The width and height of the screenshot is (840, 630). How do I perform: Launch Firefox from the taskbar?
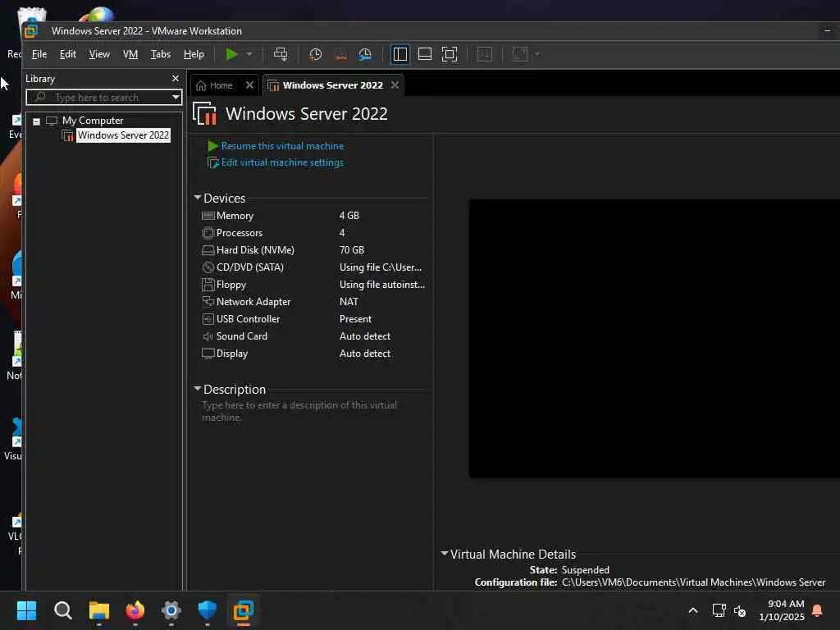[x=135, y=610]
